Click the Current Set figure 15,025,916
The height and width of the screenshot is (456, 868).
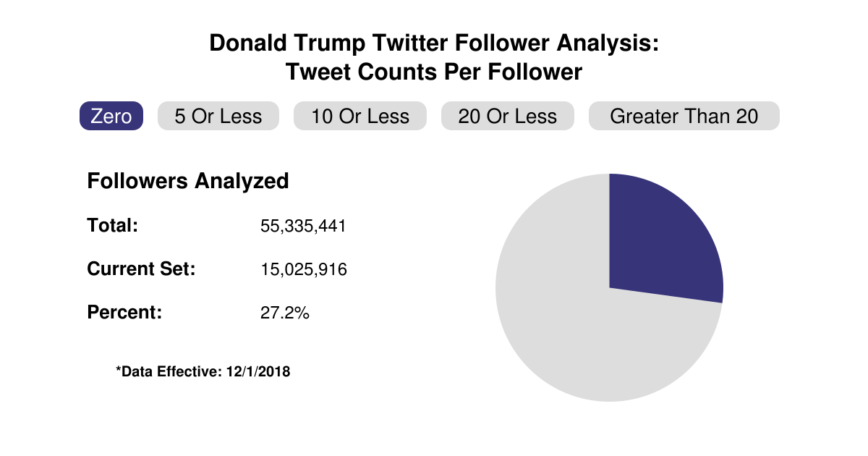coord(304,269)
